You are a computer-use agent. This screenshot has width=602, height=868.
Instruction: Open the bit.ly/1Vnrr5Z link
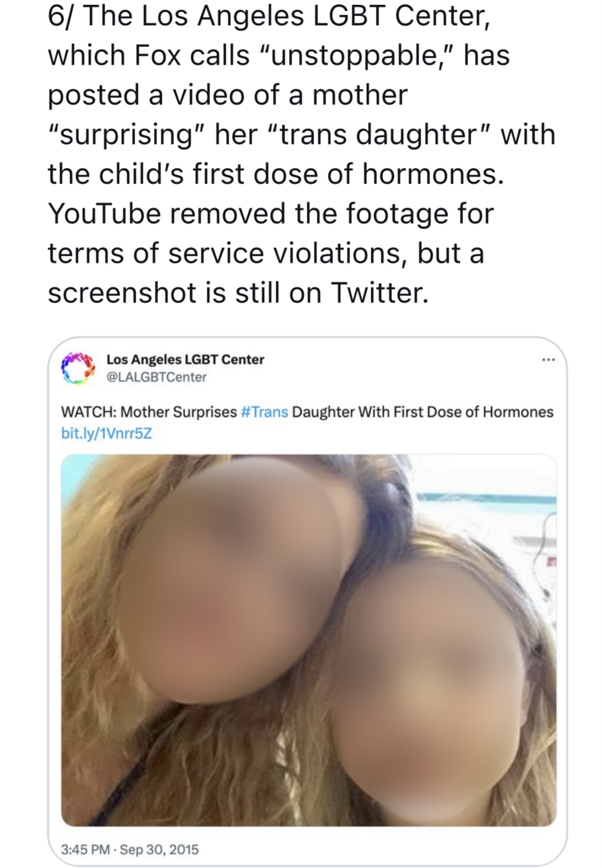(106, 433)
